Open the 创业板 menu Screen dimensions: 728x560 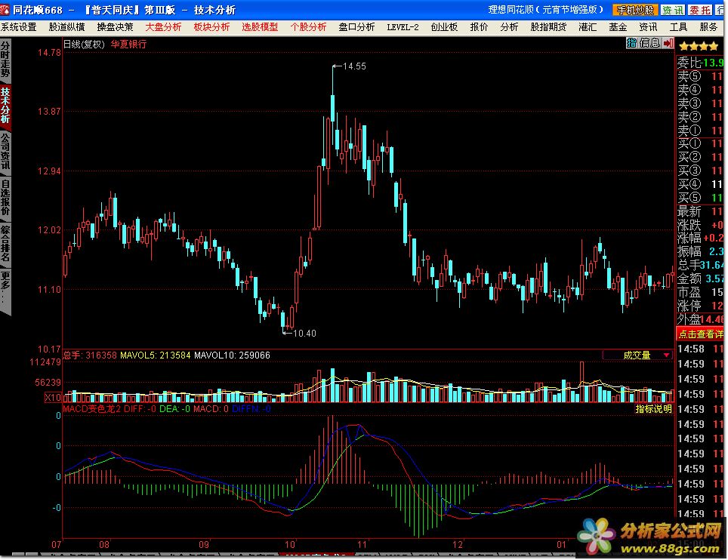pos(444,27)
